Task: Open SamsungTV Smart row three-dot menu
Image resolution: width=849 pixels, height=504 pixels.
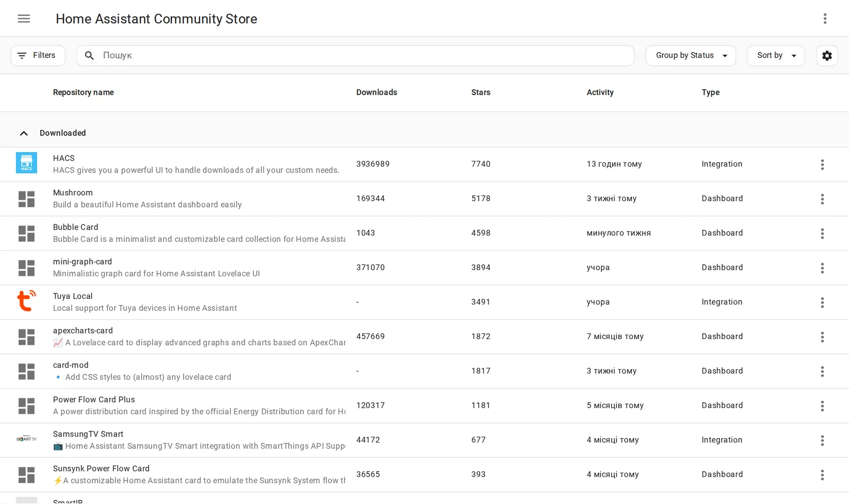Action: (x=822, y=440)
